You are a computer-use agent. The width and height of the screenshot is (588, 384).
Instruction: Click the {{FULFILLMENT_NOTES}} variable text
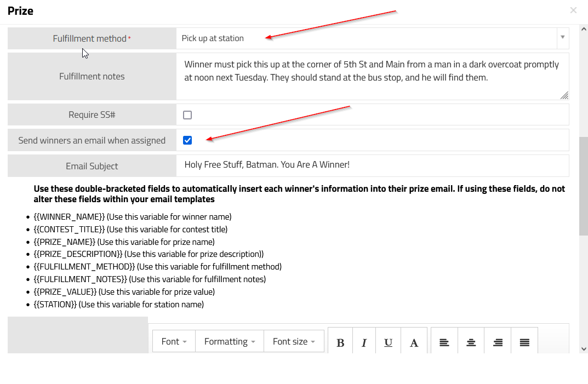(x=80, y=279)
